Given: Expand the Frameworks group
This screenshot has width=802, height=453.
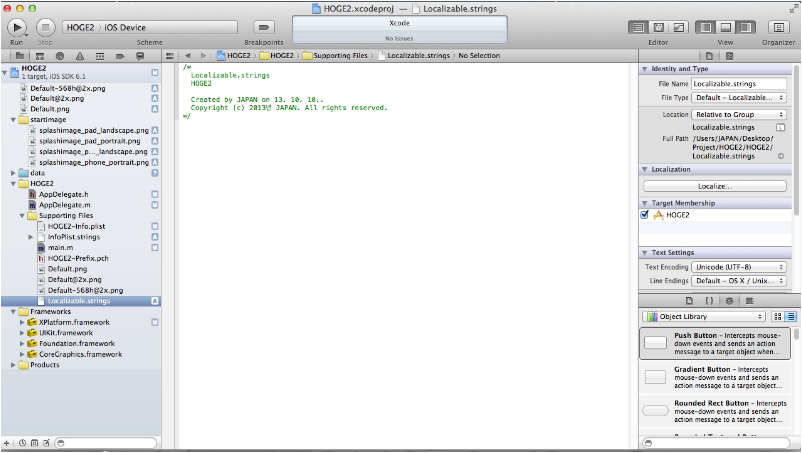Looking at the screenshot, I should tap(12, 312).
